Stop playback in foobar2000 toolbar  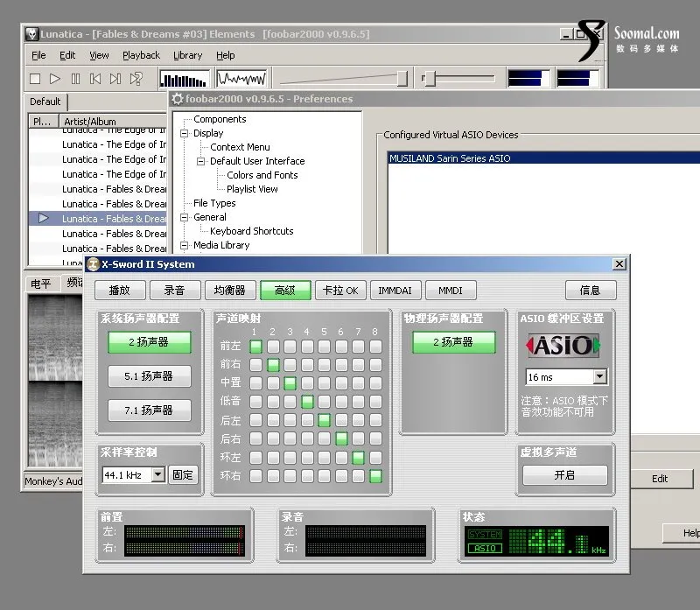pyautogui.click(x=35, y=79)
